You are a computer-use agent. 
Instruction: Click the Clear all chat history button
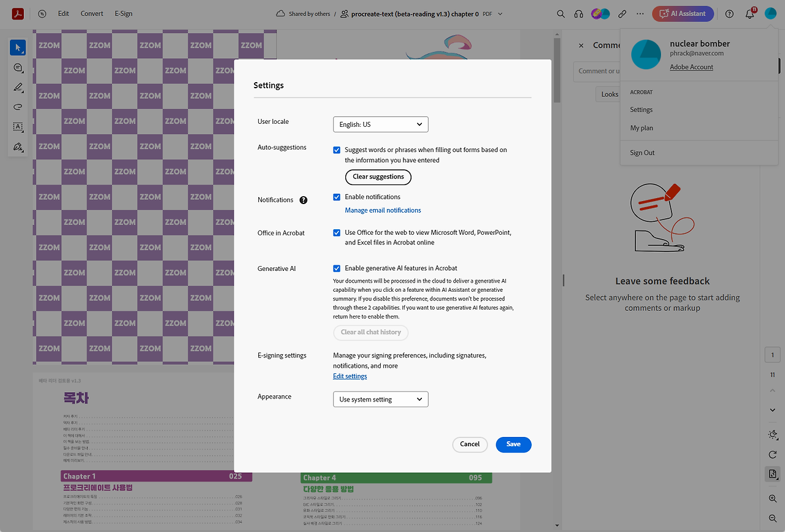point(370,332)
